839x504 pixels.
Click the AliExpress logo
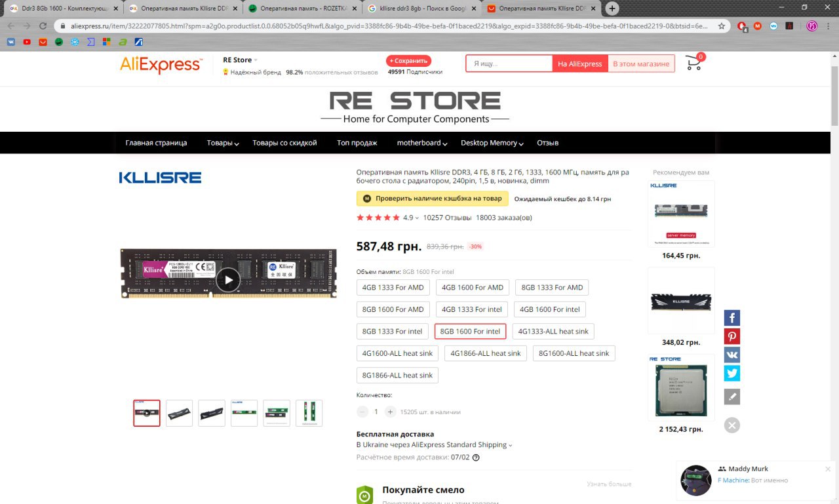161,64
